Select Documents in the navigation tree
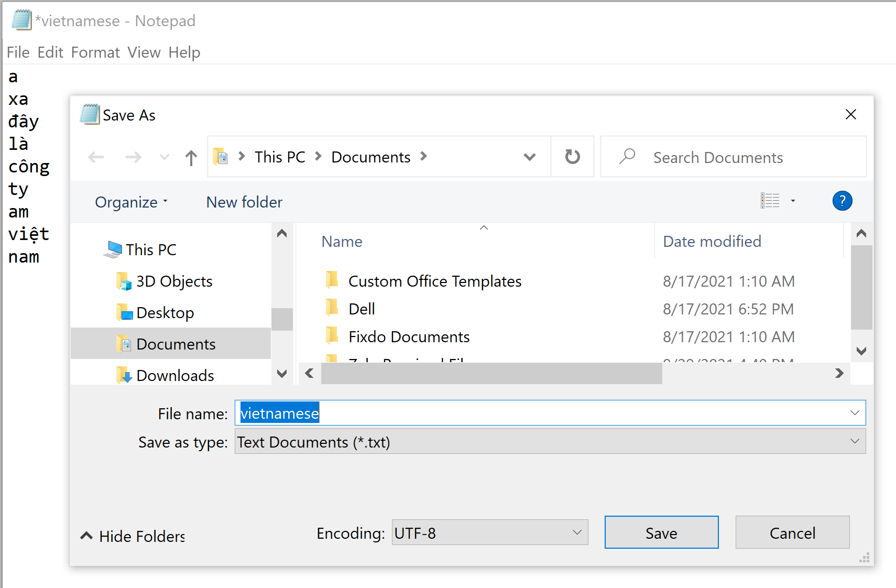This screenshot has width=896, height=588. 171,344
